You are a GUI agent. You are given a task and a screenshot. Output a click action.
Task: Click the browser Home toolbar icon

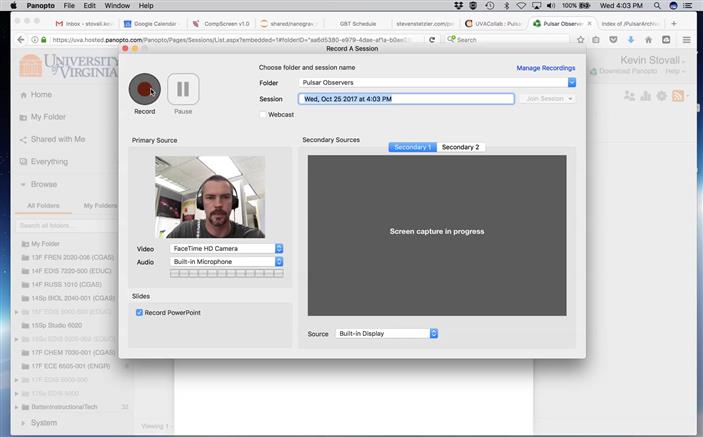tap(649, 39)
